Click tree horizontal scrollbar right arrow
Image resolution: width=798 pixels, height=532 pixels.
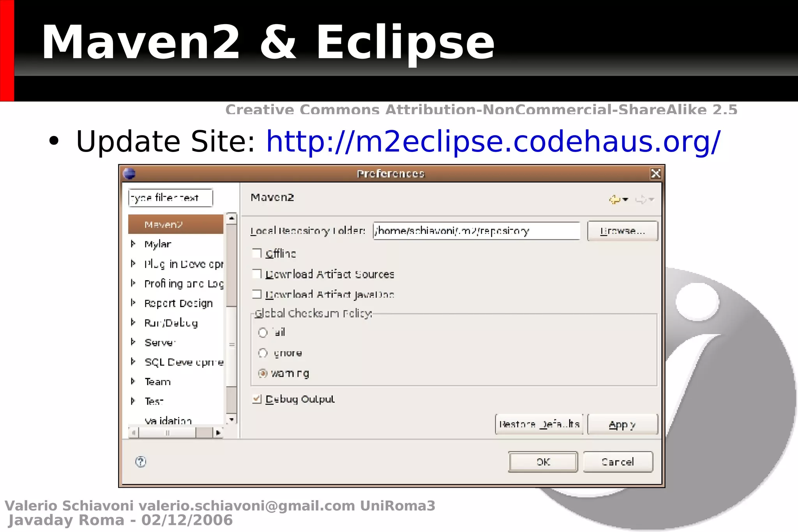click(x=218, y=433)
